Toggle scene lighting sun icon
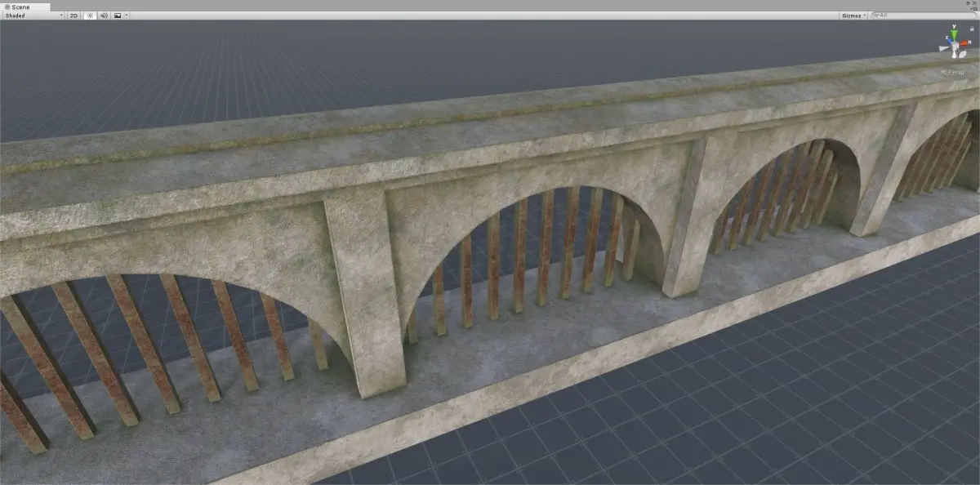The width and height of the screenshot is (980, 485). (90, 16)
